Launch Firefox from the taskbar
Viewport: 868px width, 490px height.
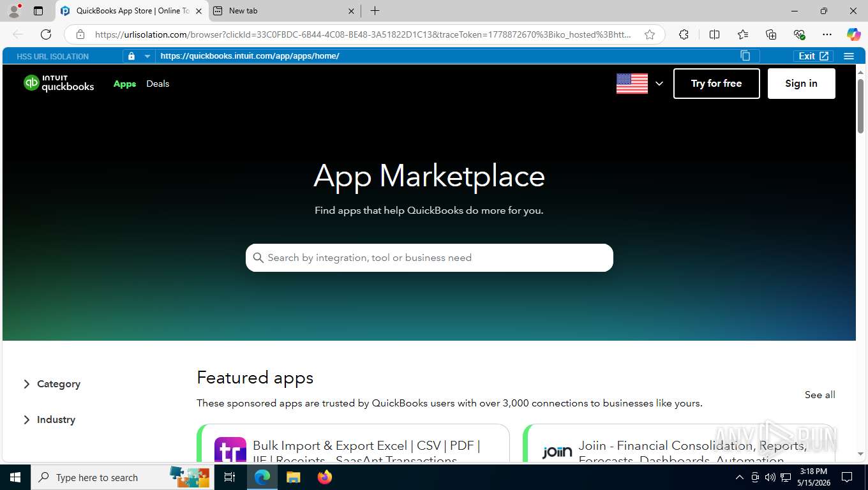(324, 477)
